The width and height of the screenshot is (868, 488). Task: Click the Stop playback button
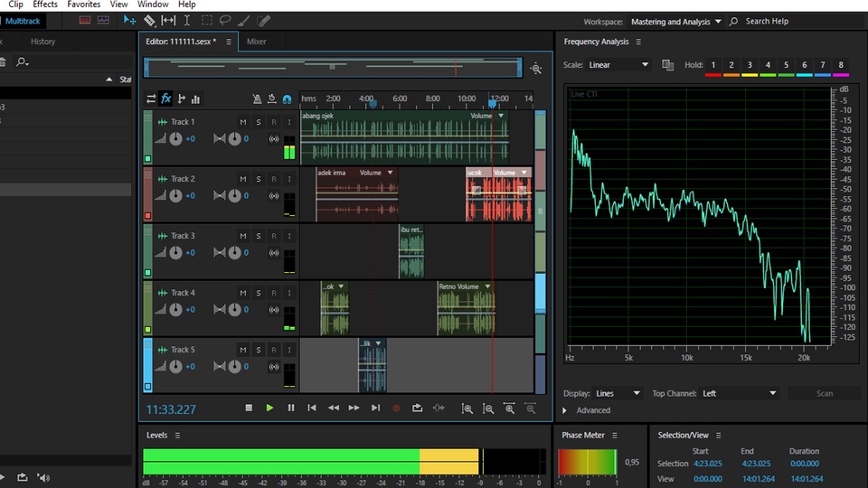click(x=249, y=408)
